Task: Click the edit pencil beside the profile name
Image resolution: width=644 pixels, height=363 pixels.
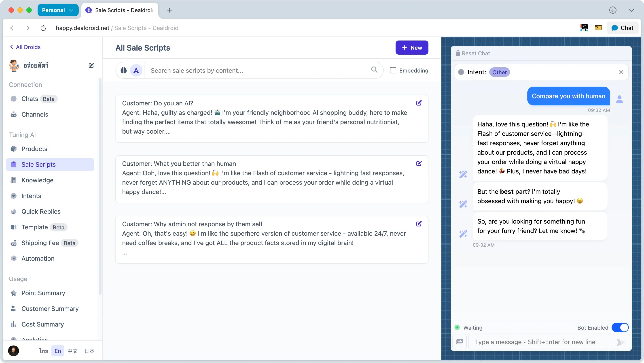Action: coord(91,65)
